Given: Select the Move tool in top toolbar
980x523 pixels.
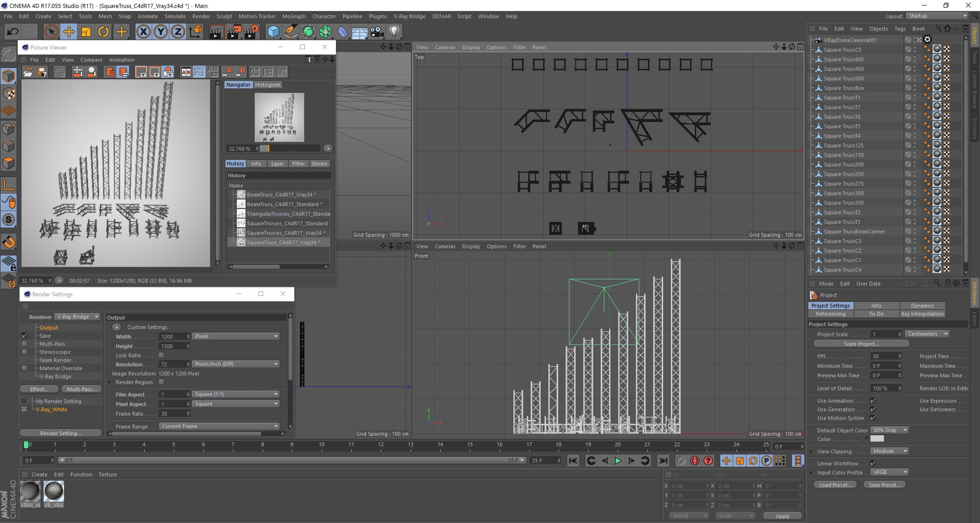Looking at the screenshot, I should pos(69,32).
